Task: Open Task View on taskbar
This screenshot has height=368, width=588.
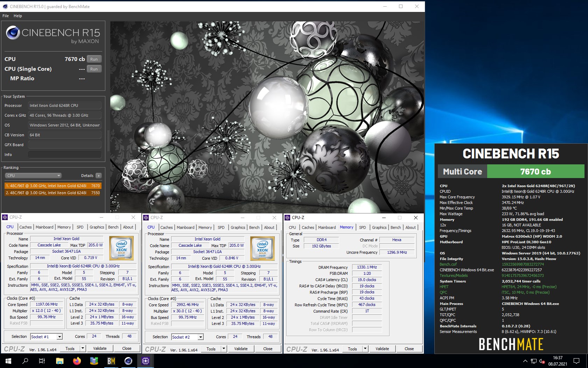Action: (x=42, y=361)
